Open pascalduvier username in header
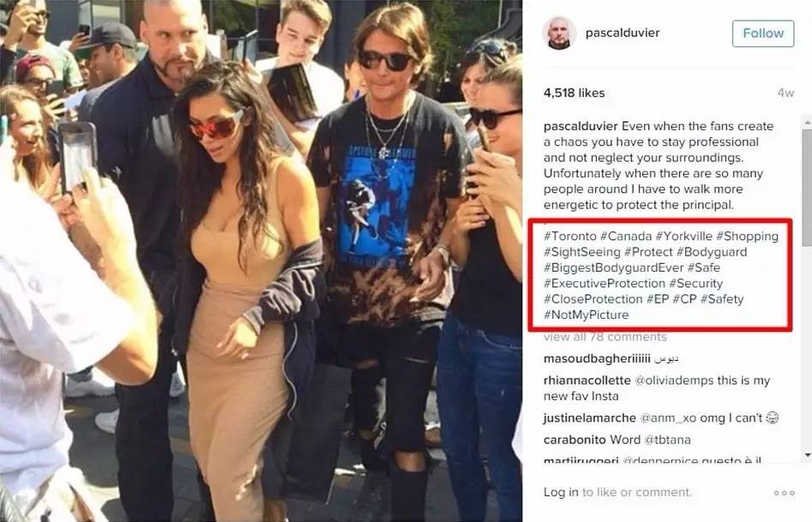 [623, 33]
